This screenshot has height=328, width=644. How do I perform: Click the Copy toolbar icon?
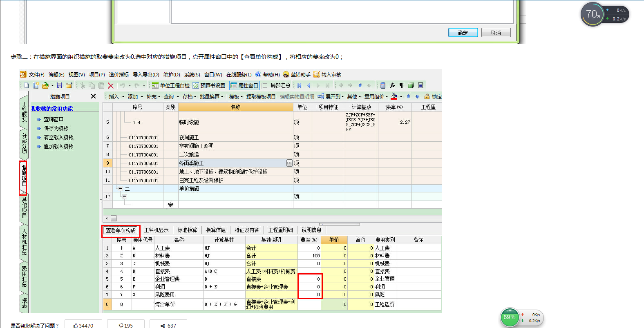pyautogui.click(x=92, y=85)
